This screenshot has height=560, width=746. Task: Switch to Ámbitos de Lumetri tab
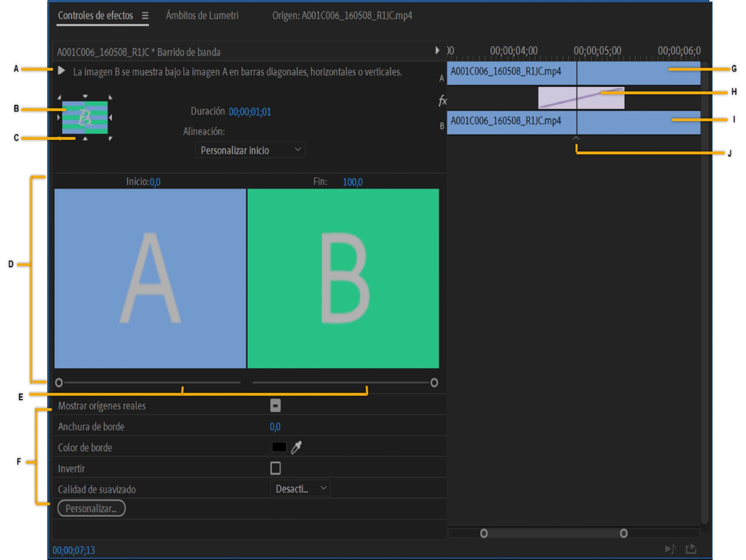[x=202, y=16]
